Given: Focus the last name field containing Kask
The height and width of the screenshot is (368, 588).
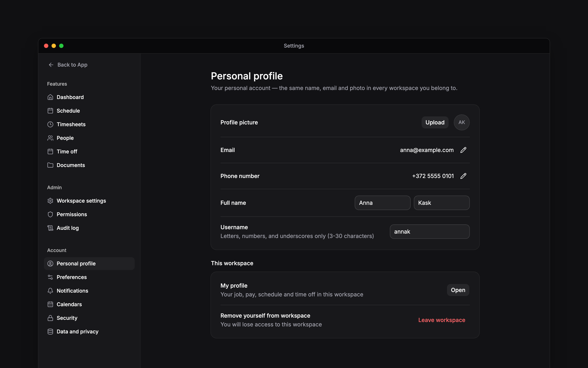Looking at the screenshot, I should 441,203.
